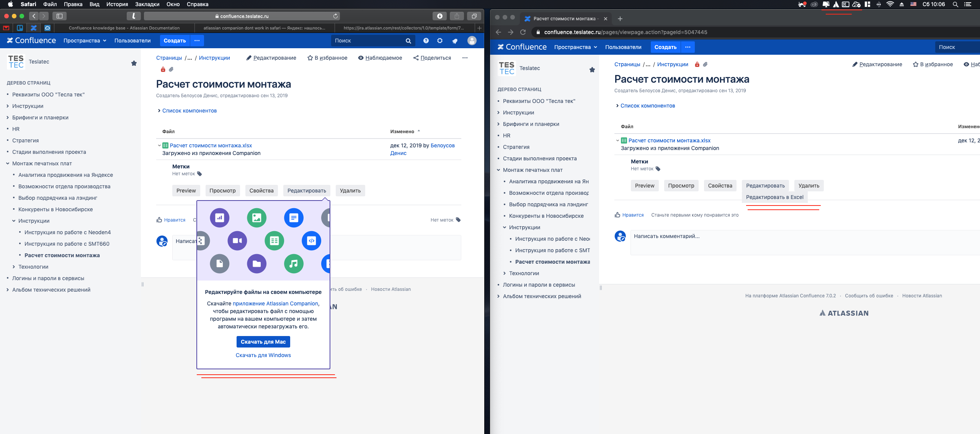The height and width of the screenshot is (434, 980).
Task: Click the Confluence logo in the navbar
Action: (31, 41)
